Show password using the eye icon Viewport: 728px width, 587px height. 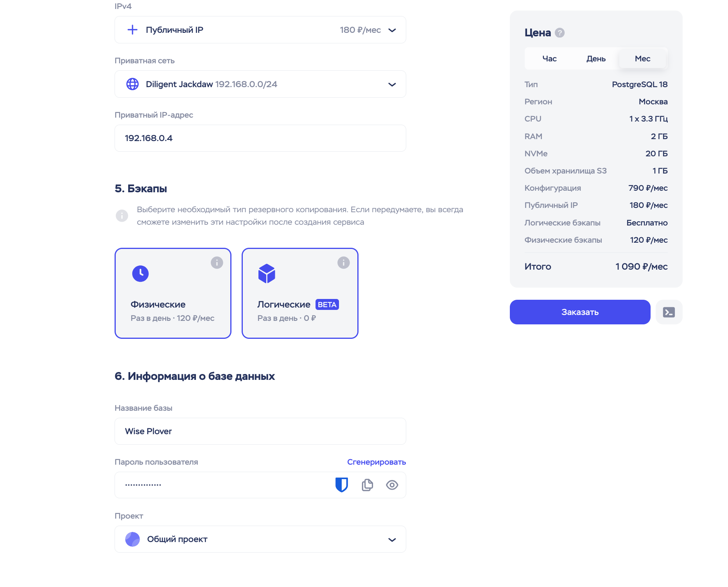[392, 485]
